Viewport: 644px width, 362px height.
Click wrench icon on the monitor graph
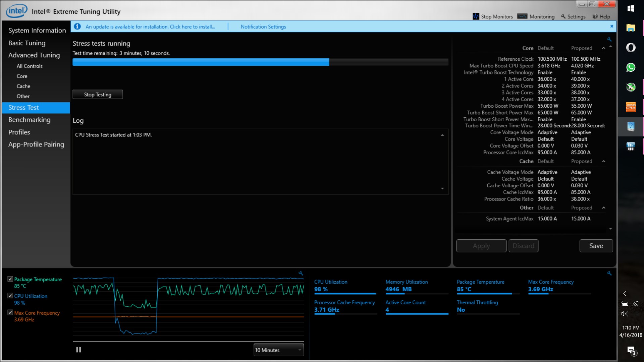(x=301, y=273)
